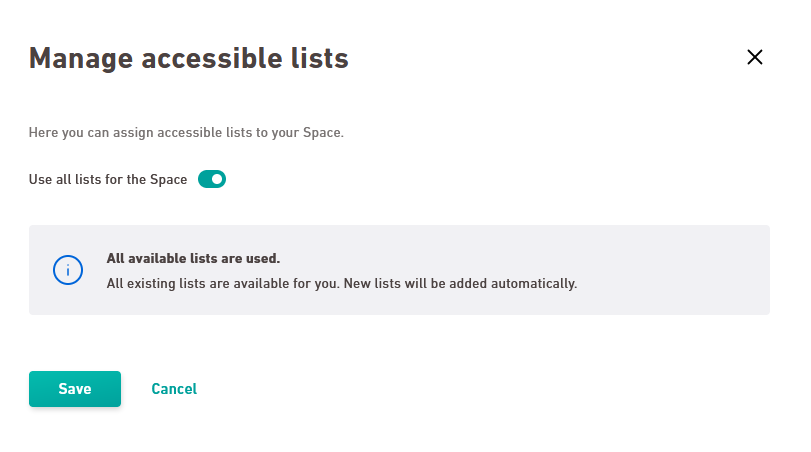Confirm changes with the teal Save button
The height and width of the screenshot is (452, 811).
point(75,389)
